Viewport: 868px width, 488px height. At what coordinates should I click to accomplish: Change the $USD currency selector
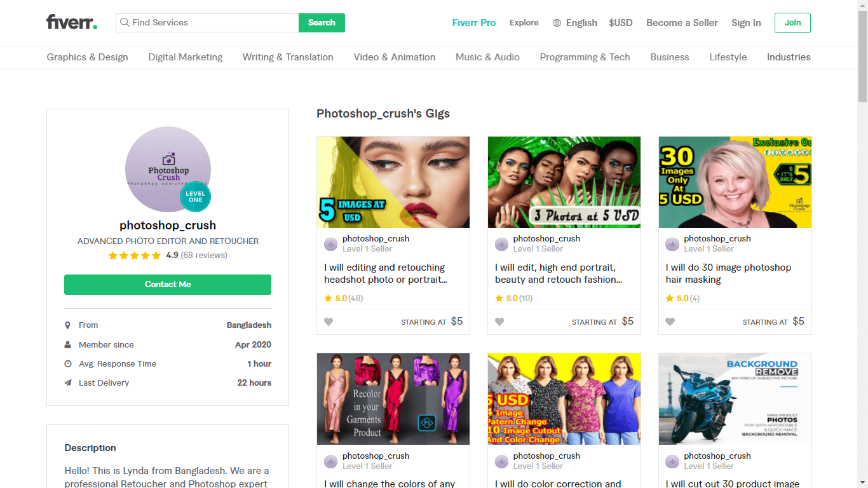[621, 23]
